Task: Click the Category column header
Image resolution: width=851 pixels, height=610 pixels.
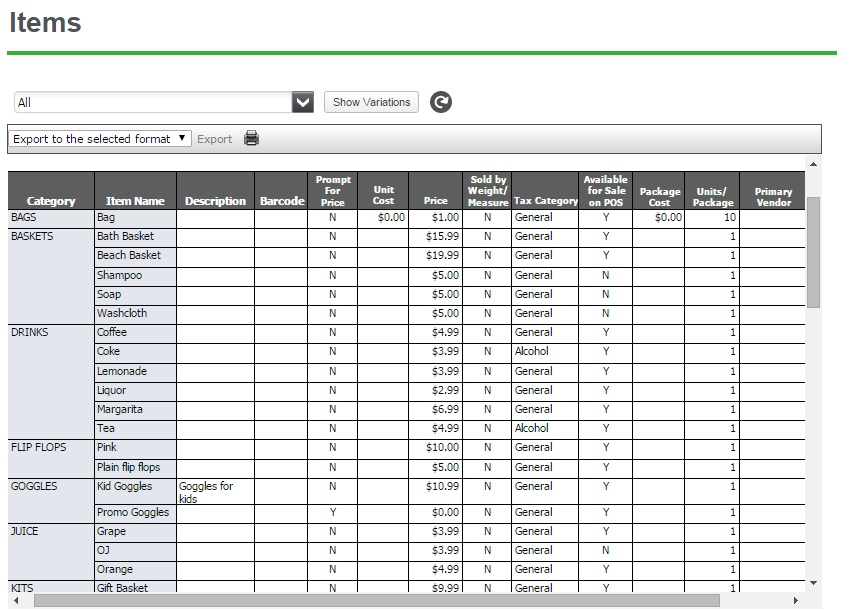Action: point(51,191)
